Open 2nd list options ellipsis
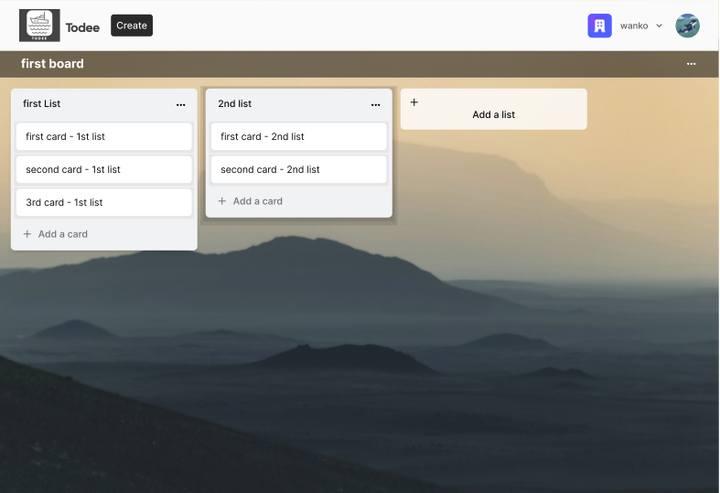Viewport: 720px width, 493px height. [x=376, y=105]
